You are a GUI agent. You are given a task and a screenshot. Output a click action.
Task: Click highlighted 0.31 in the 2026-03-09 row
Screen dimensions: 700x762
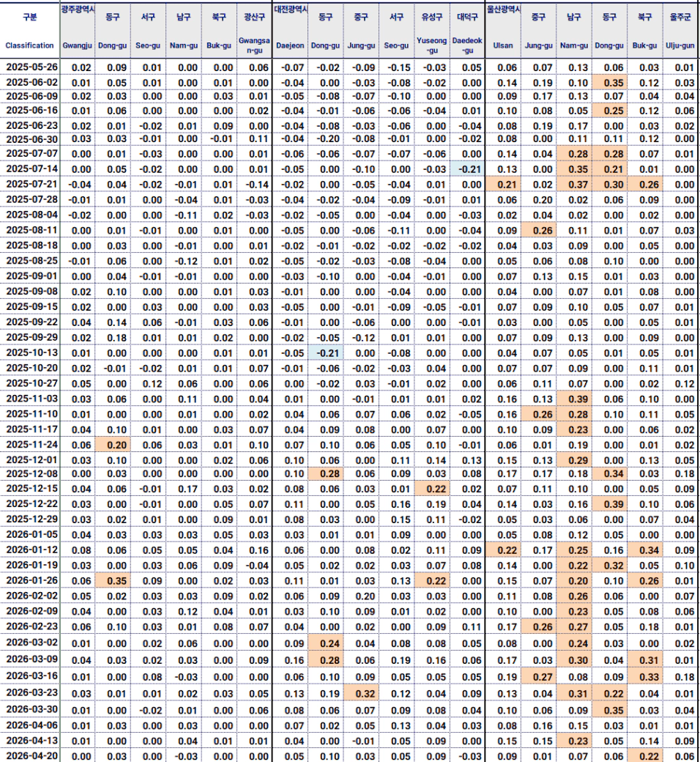click(x=644, y=660)
